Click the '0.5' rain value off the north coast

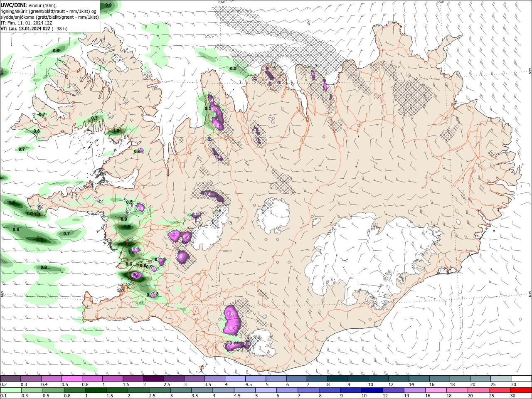[233, 69]
